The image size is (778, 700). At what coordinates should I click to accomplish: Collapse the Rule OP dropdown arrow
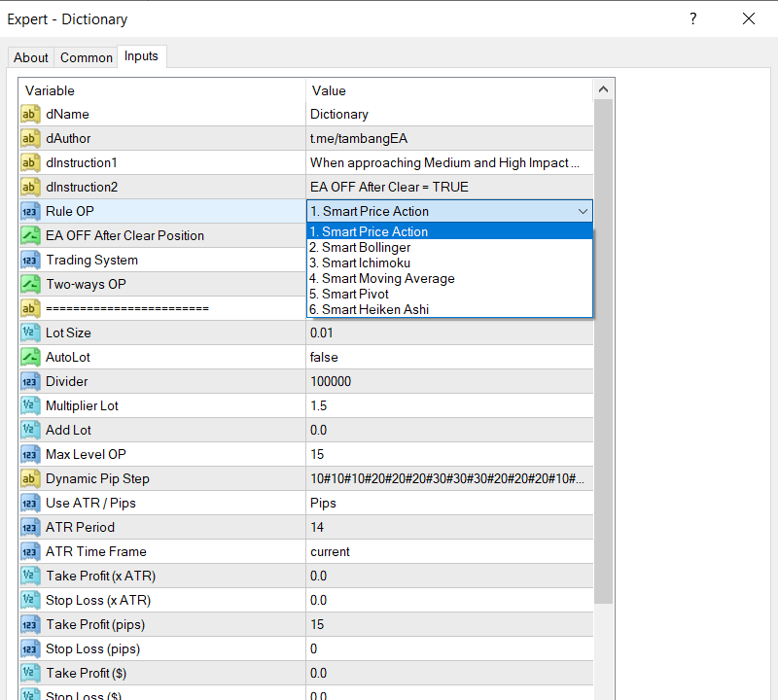click(583, 211)
